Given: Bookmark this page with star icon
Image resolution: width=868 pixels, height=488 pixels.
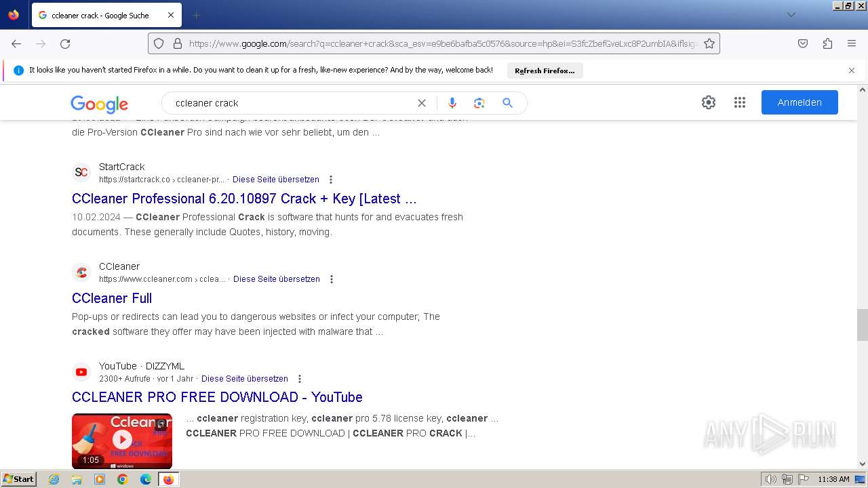Looking at the screenshot, I should (709, 43).
